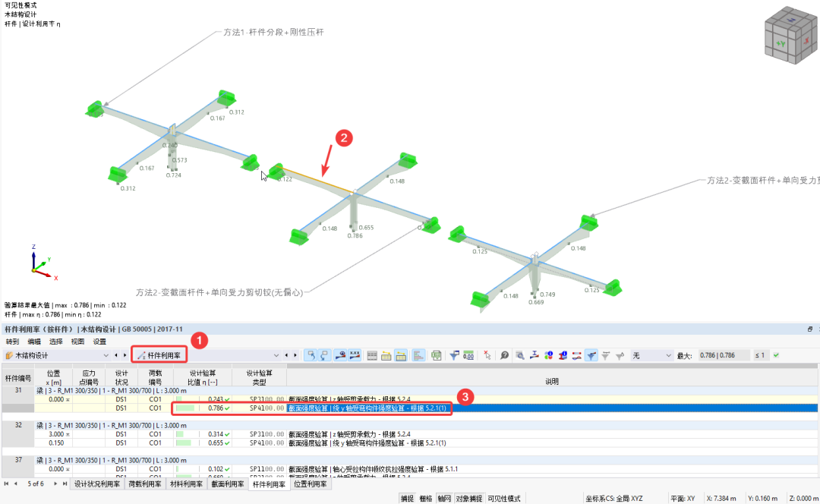
Task: Switch to 位置利用率 tab
Action: click(x=310, y=484)
